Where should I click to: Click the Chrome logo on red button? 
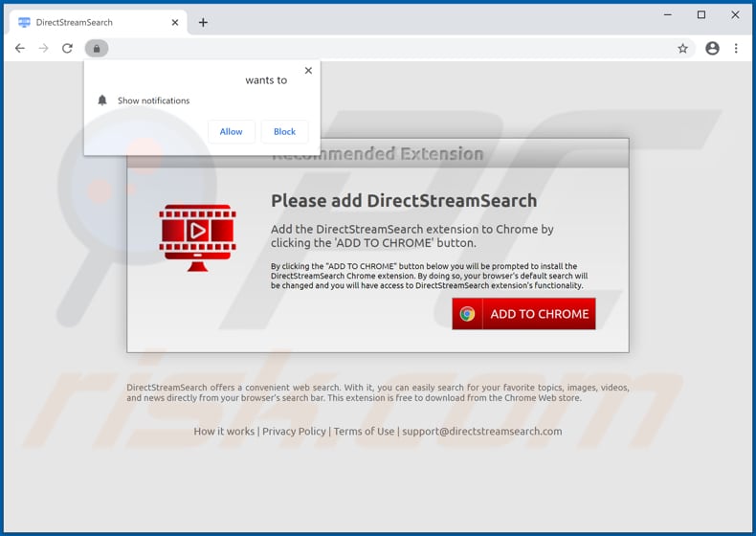[467, 314]
